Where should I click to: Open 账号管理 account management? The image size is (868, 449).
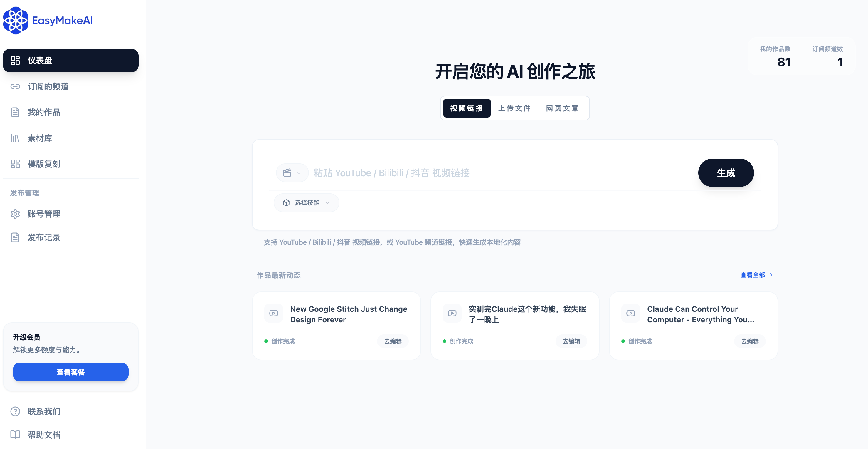(44, 214)
